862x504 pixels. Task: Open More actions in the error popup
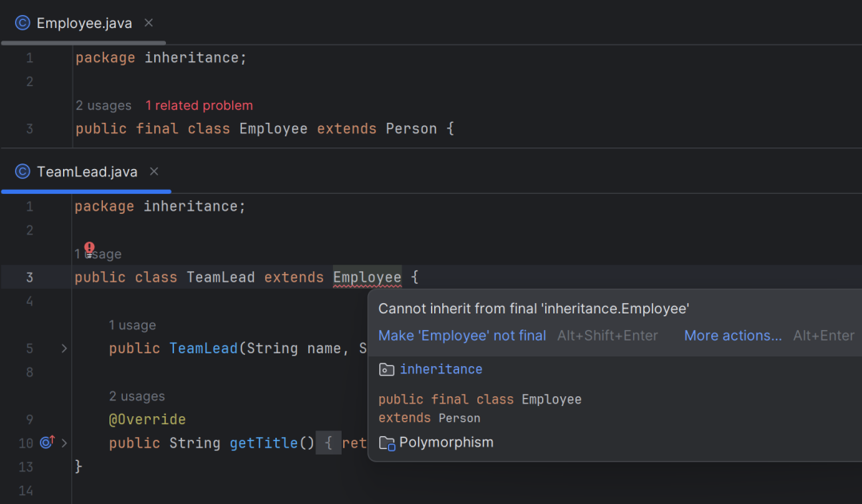click(733, 336)
